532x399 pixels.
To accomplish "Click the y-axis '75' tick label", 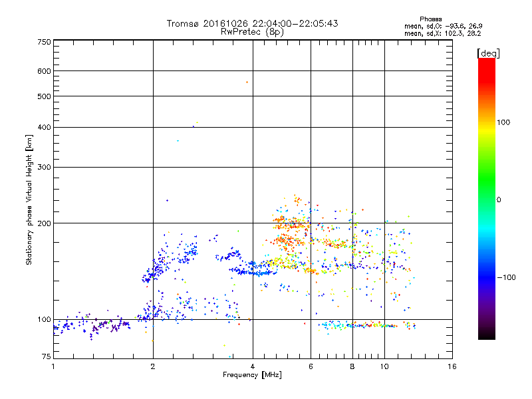I will 47,356.
